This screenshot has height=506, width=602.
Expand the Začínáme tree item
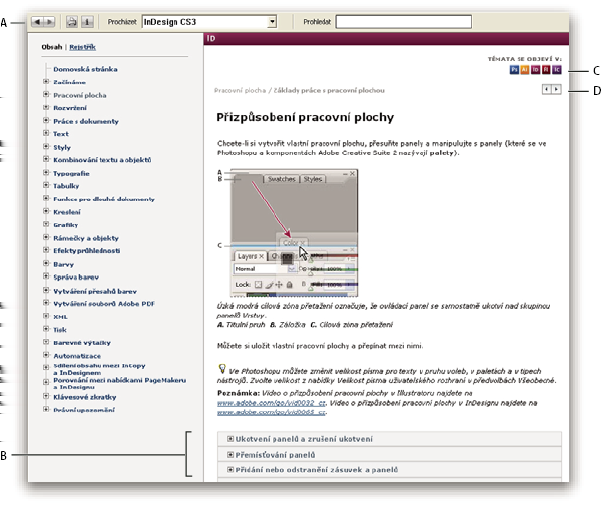(x=46, y=81)
